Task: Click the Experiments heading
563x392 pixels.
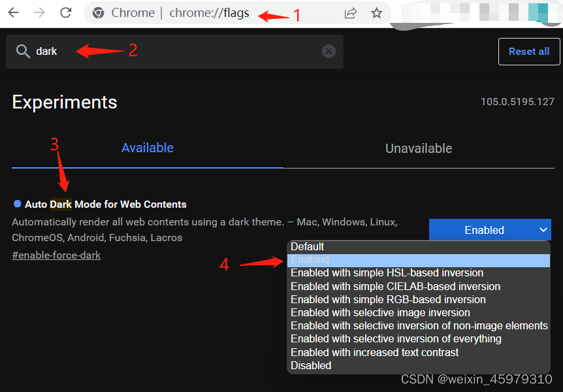Action: (x=65, y=103)
